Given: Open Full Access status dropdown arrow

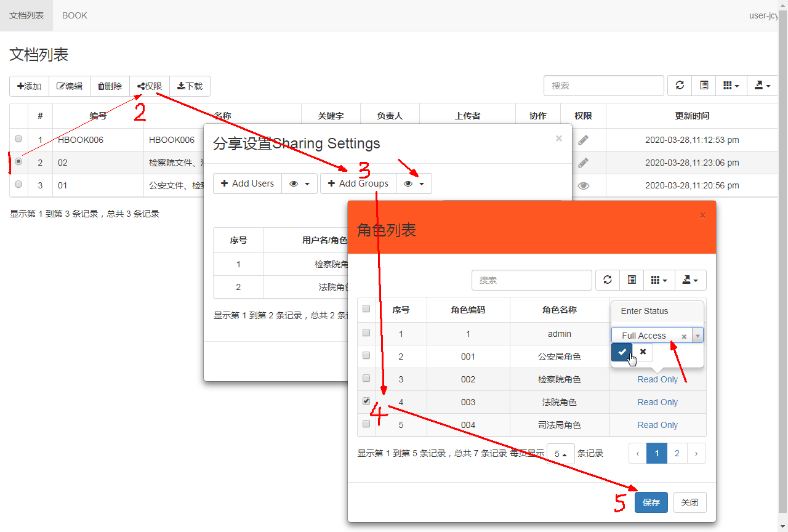Looking at the screenshot, I should pyautogui.click(x=698, y=336).
